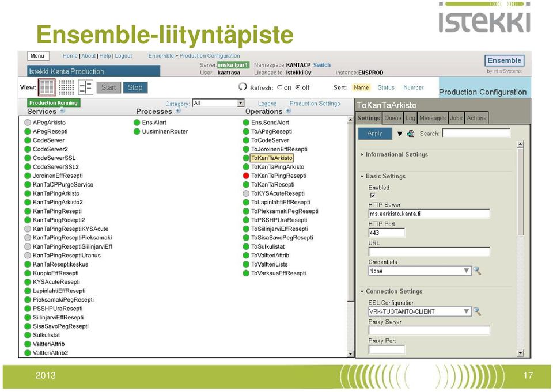Click the Proxy Server input field

[429, 330]
